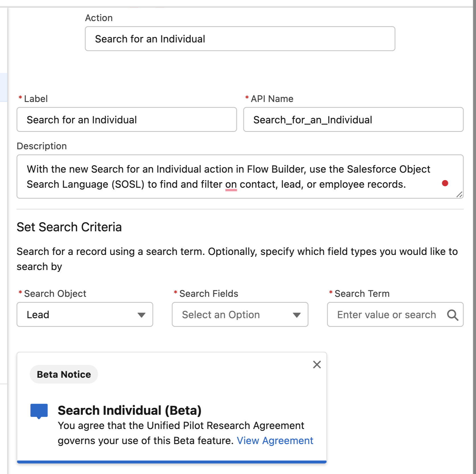Screen dimensions: 476x474
Task: Click the Set Search Criteria heading
Action: point(69,227)
